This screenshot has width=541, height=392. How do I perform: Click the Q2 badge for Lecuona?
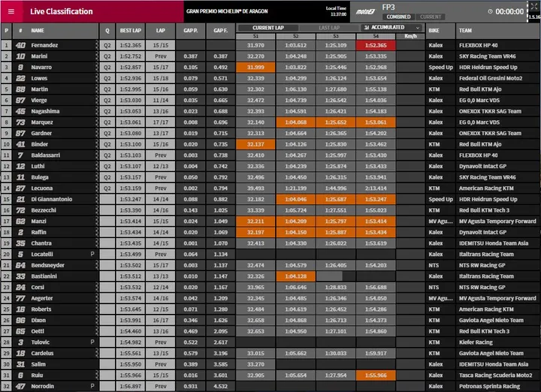107,188
